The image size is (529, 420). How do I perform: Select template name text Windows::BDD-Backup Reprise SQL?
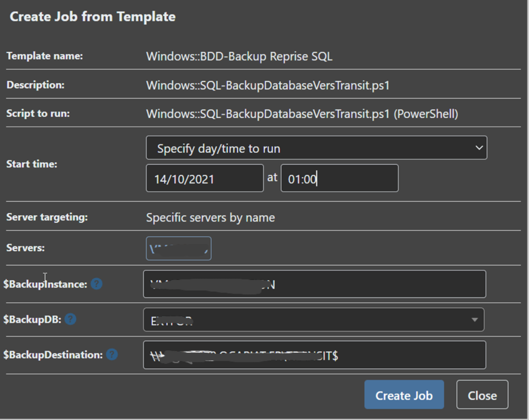point(239,57)
